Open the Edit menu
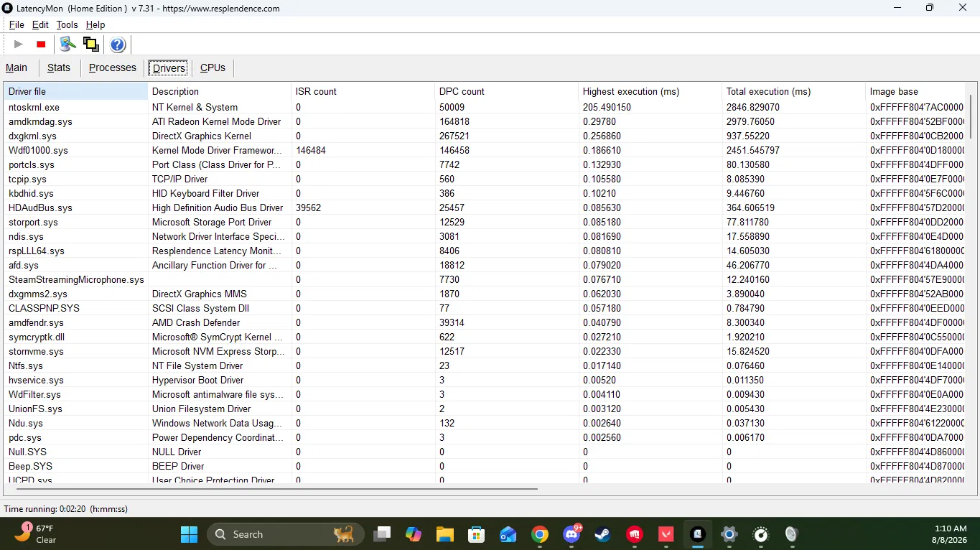Image resolution: width=980 pixels, height=550 pixels. pos(40,24)
